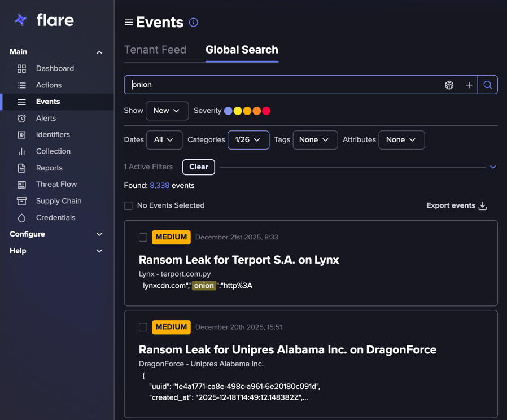Check the Unipres Alabama event checkbox
Screen dimensions: 507x420
[x=143, y=327]
